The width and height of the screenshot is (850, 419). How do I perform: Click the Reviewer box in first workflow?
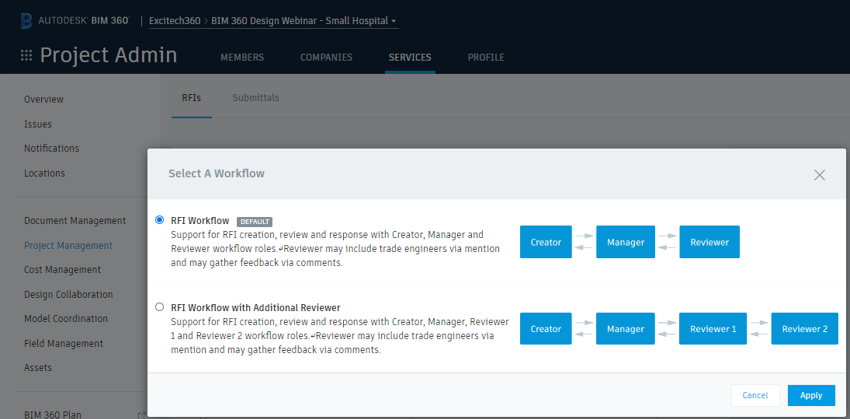point(709,242)
